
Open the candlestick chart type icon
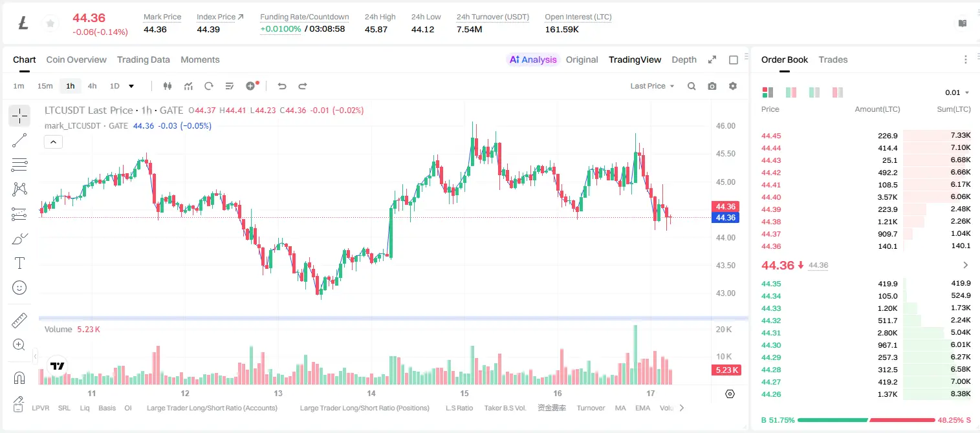[x=168, y=86]
